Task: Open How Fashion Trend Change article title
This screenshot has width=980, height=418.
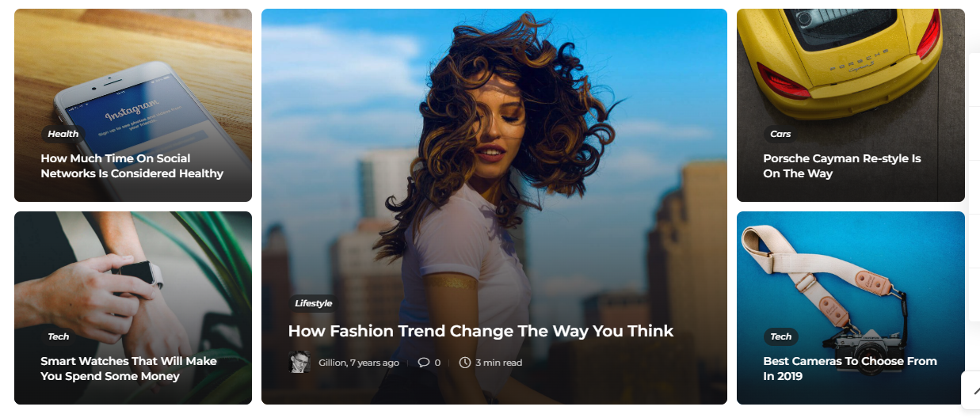Action: (481, 331)
